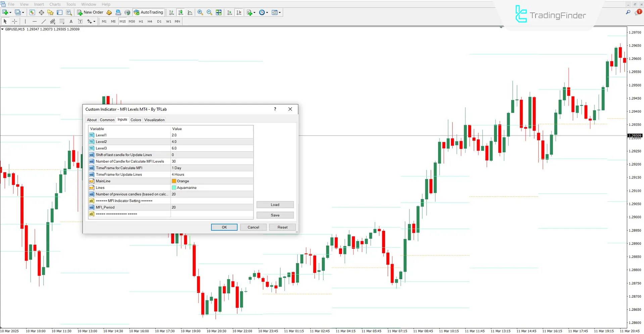Zoom in on the chart

[x=200, y=12]
